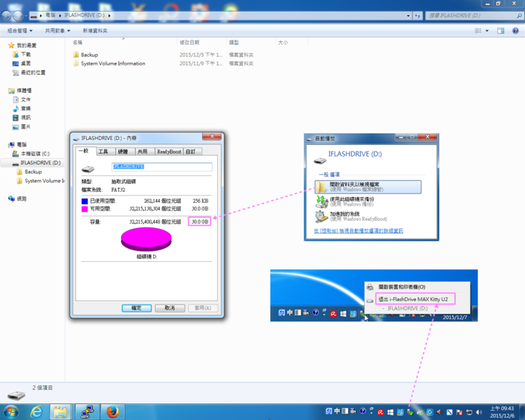Click the 確定 button in properties dialog

click(136, 307)
